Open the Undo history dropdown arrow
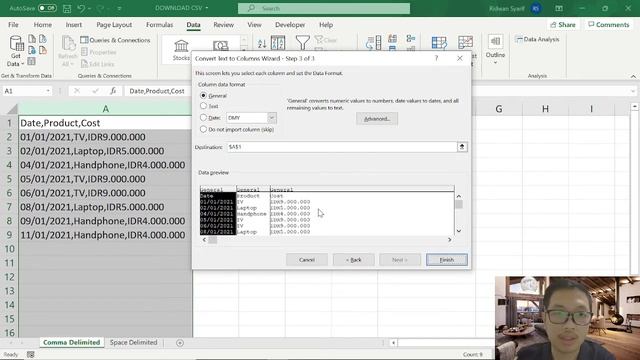This screenshot has width=640, height=360. 89,8
